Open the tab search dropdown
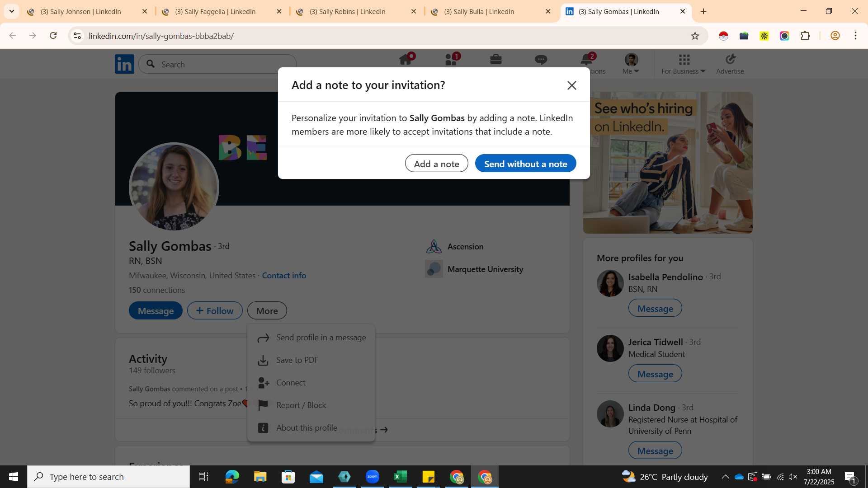This screenshot has height=488, width=868. point(12,11)
